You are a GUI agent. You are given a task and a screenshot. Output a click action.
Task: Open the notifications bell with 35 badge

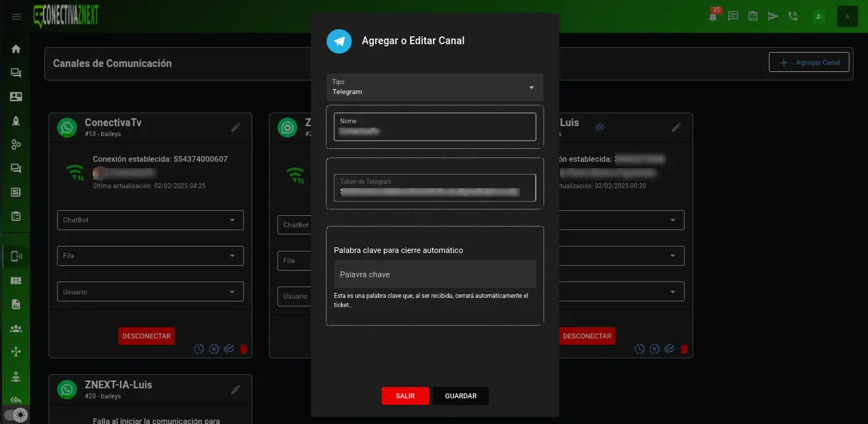tap(713, 16)
